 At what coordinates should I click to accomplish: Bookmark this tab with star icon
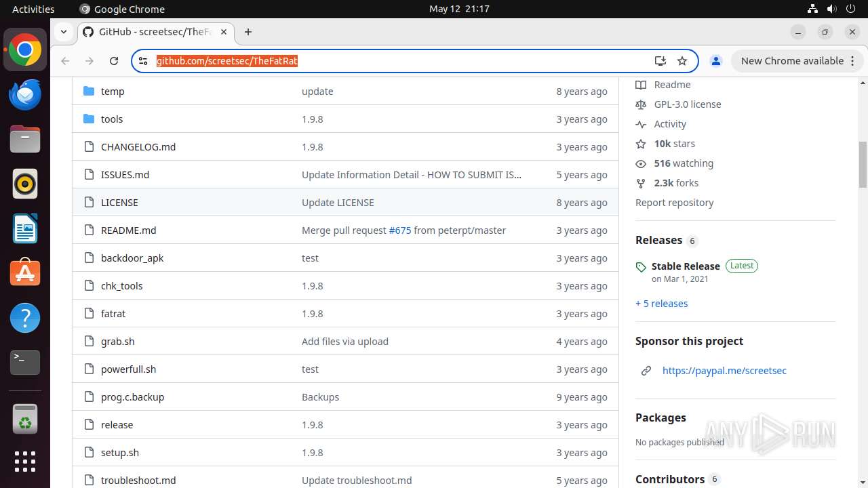(682, 61)
